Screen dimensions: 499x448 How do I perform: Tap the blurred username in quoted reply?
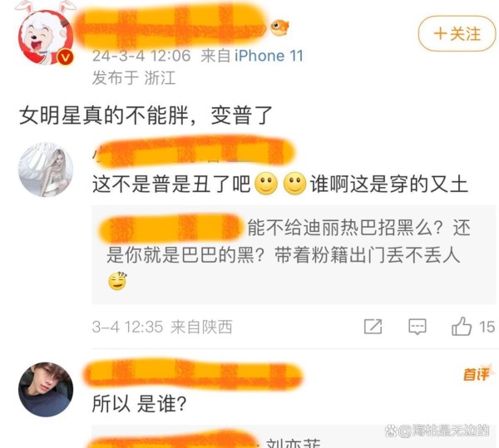[x=170, y=228]
